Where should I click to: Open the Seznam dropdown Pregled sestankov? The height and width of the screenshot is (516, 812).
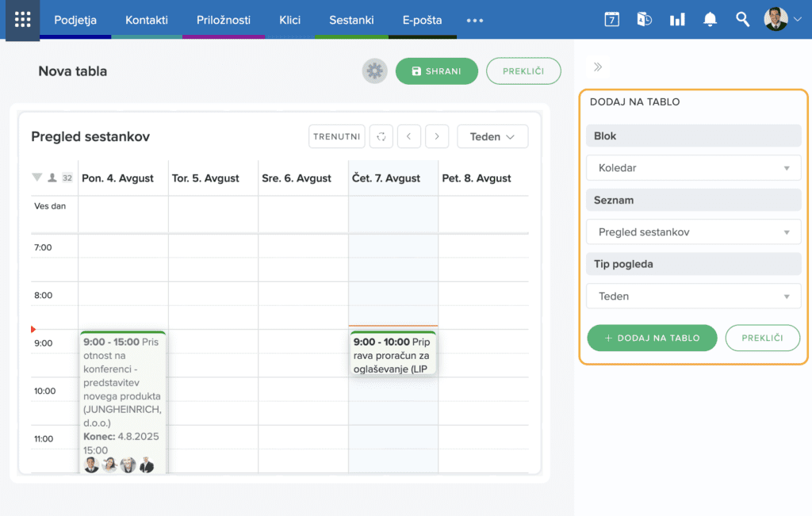(694, 232)
